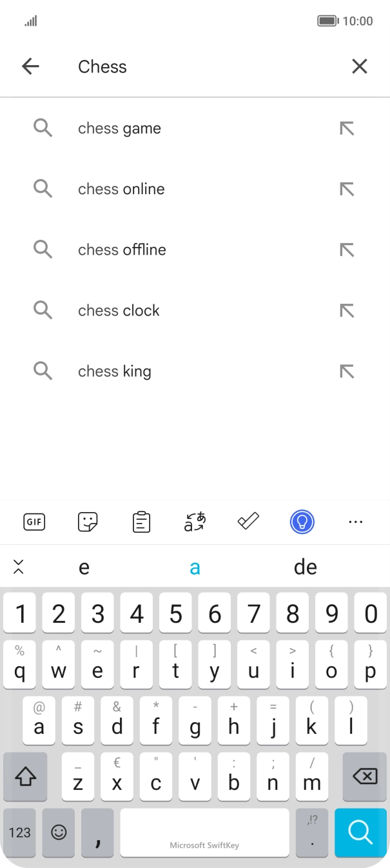Insert 'chess online' using its diagonal arrow
390x868 pixels.
pos(347,188)
